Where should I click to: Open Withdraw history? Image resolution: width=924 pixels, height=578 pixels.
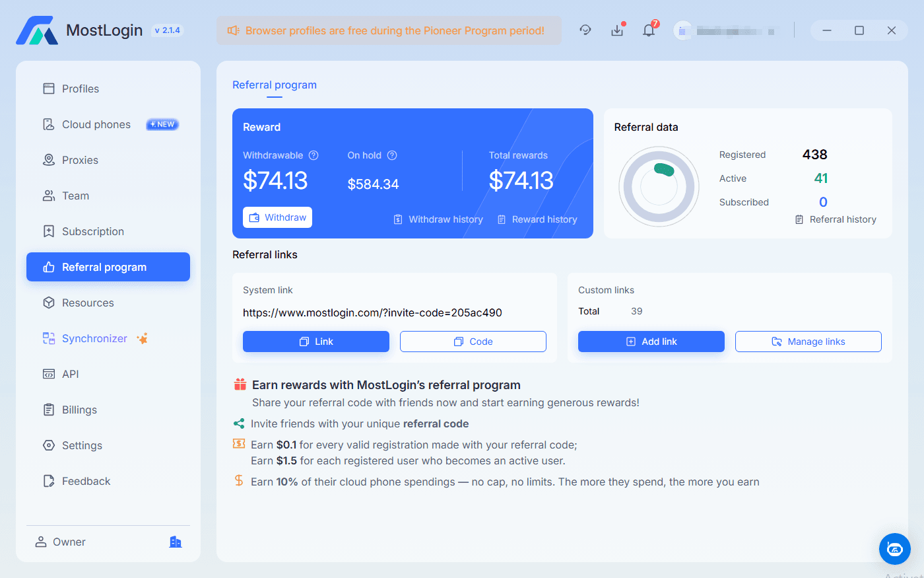coord(438,219)
